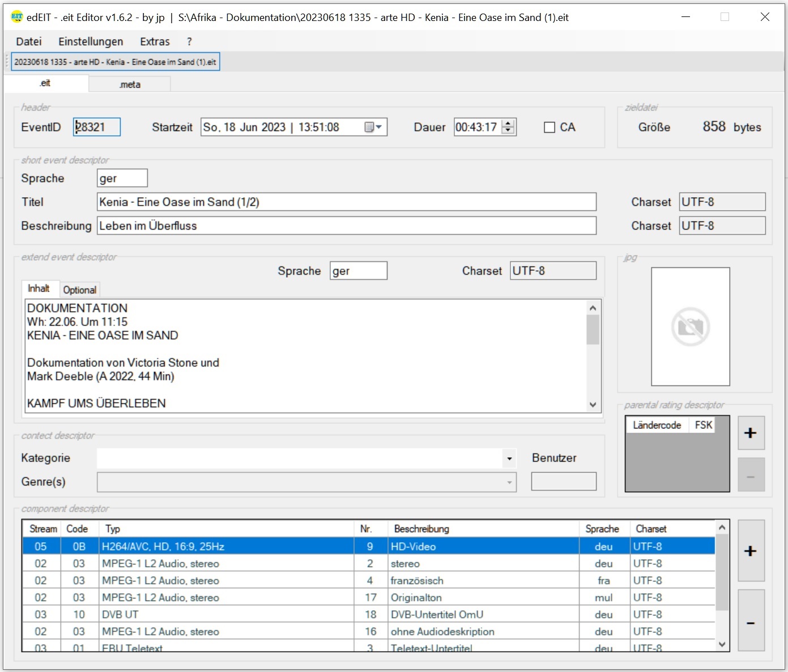Click minus button beside parental rating list
The width and height of the screenshot is (788, 672).
click(x=751, y=475)
